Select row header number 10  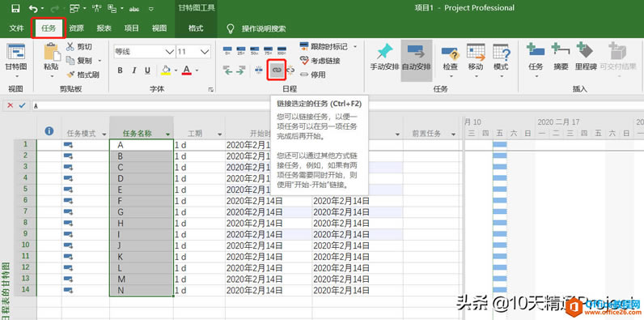pyautogui.click(x=25, y=245)
